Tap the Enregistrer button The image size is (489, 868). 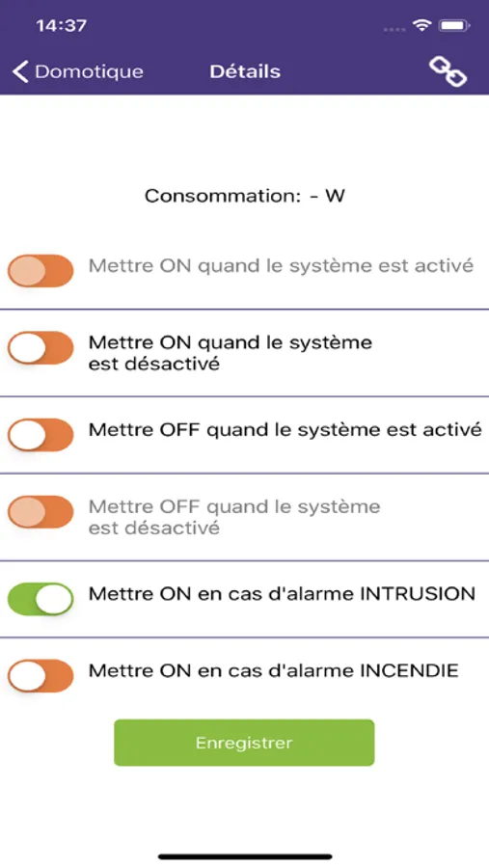(x=244, y=743)
